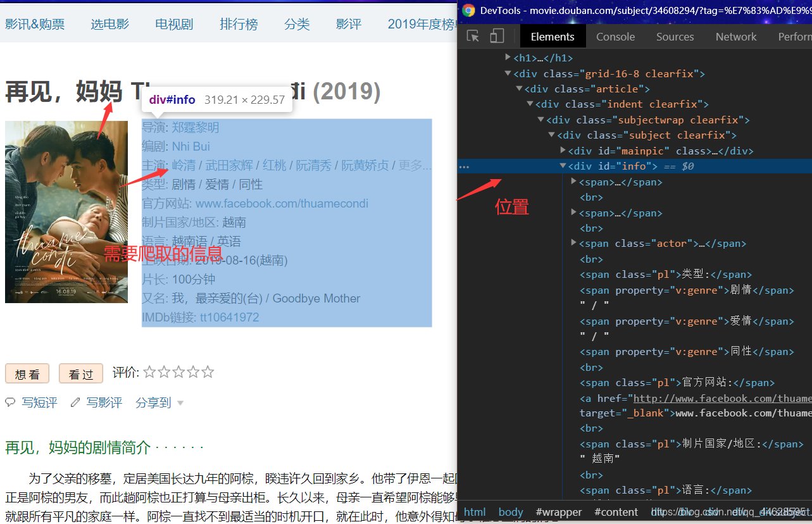Click the 片长: 100分钟 info line
812x524 pixels.
point(178,280)
